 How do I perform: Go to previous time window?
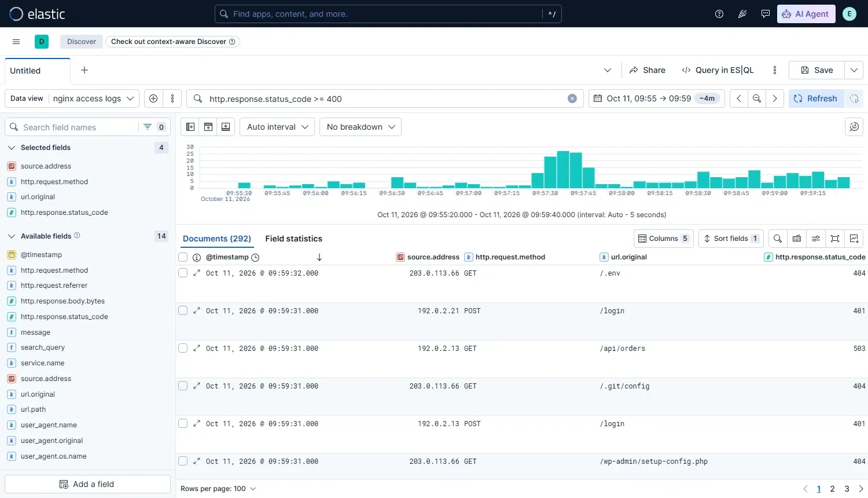[739, 98]
